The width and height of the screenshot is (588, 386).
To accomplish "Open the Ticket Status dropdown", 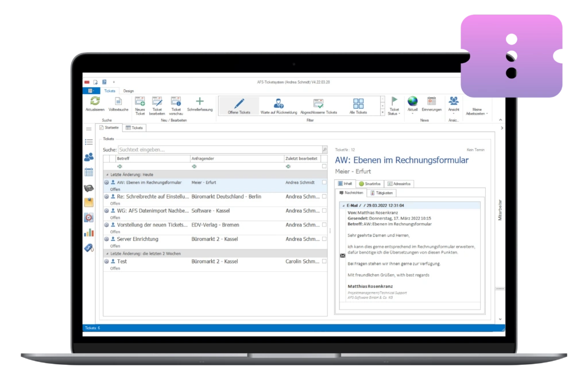I will coord(394,106).
